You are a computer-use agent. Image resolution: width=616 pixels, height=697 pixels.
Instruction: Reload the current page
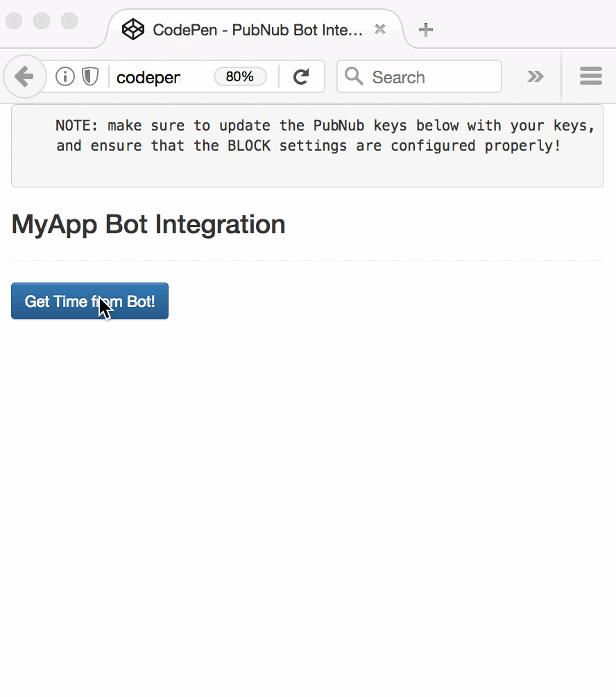(x=300, y=76)
